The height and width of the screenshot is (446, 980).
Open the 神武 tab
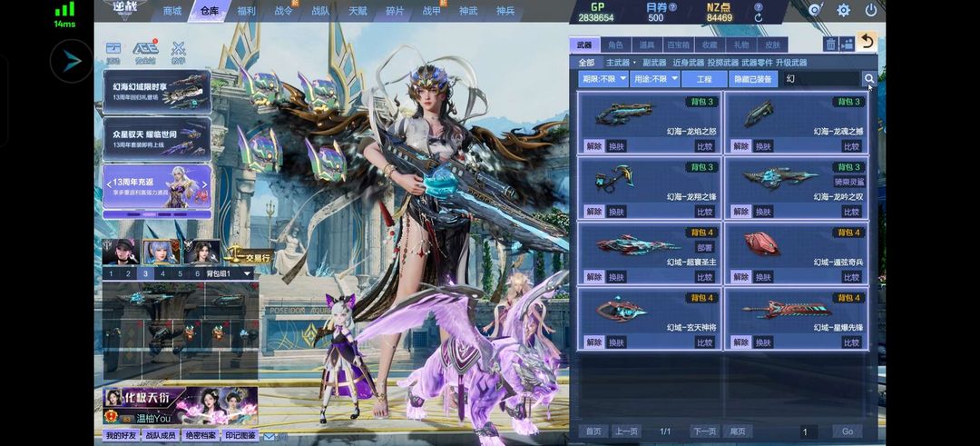[468, 11]
